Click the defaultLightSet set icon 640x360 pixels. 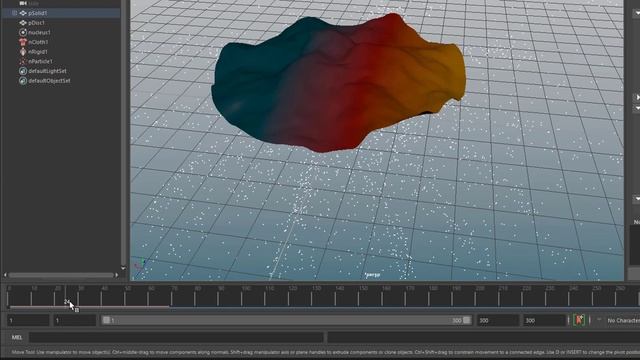coord(23,71)
